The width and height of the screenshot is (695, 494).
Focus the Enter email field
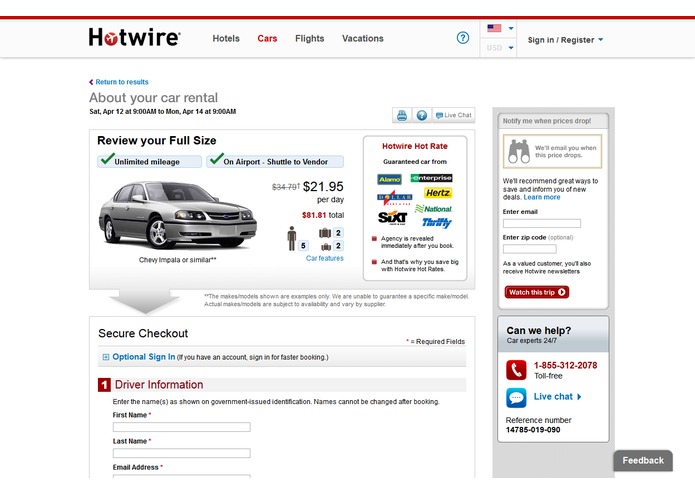point(542,223)
